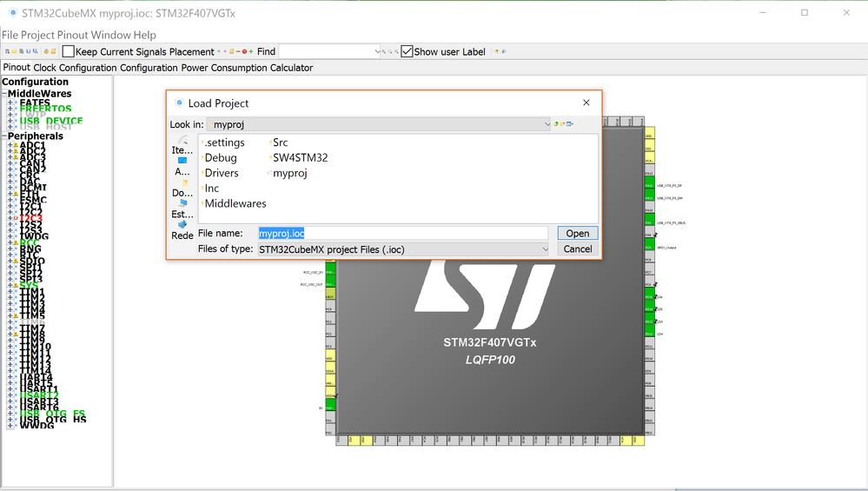Screen dimensions: 868x491
Task: Select the Desktop shortcut labeled A... in sidebar
Action: (182, 167)
